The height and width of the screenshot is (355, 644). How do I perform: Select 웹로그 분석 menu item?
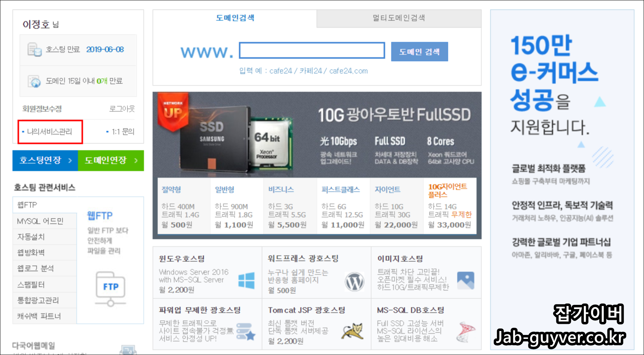[x=45, y=268]
